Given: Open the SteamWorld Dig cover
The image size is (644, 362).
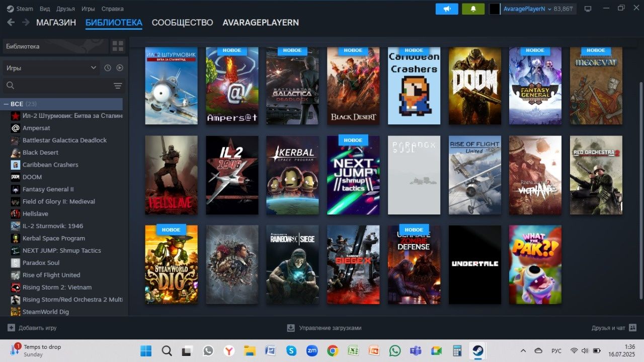Looking at the screenshot, I should pos(172,264).
